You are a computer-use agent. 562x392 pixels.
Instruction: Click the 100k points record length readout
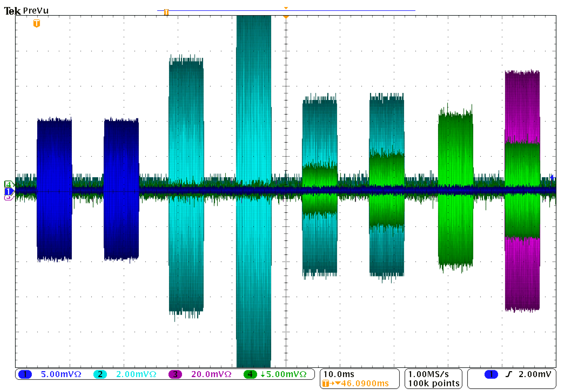(434, 383)
